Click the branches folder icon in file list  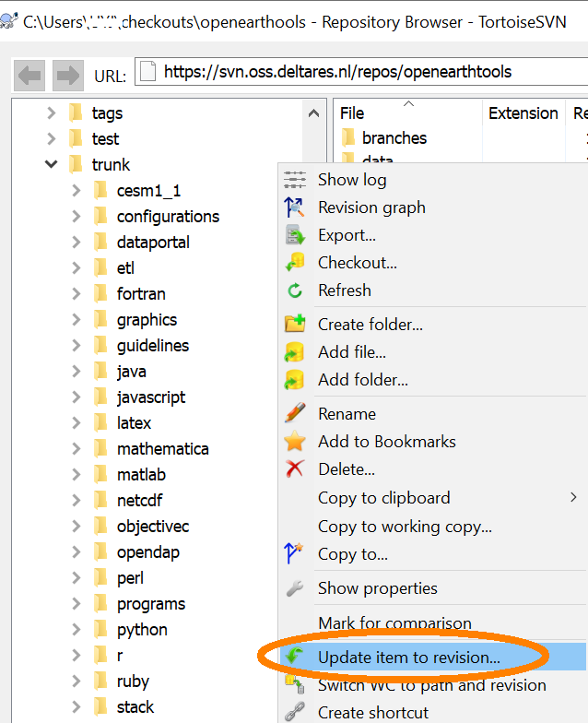(x=348, y=138)
